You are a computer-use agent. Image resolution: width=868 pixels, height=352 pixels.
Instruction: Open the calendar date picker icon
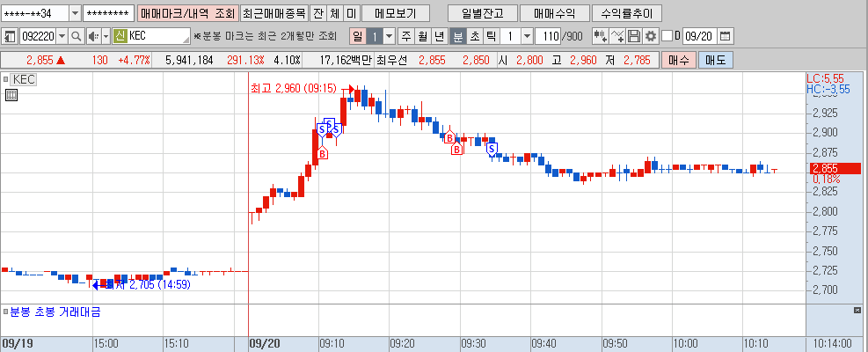click(x=725, y=37)
